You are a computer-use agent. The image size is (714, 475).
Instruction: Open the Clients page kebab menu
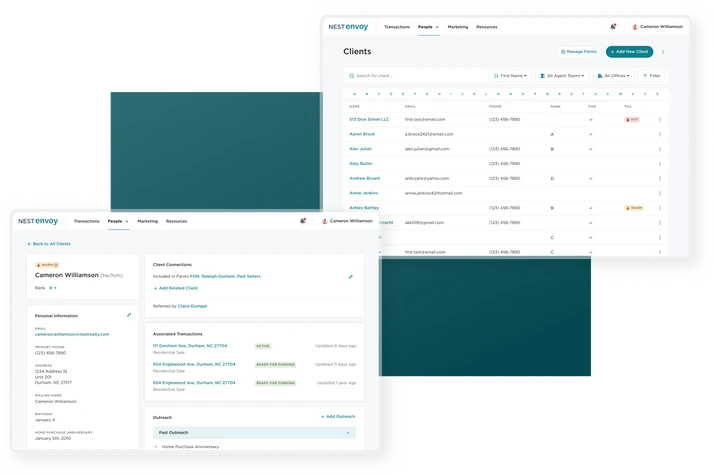(x=663, y=52)
